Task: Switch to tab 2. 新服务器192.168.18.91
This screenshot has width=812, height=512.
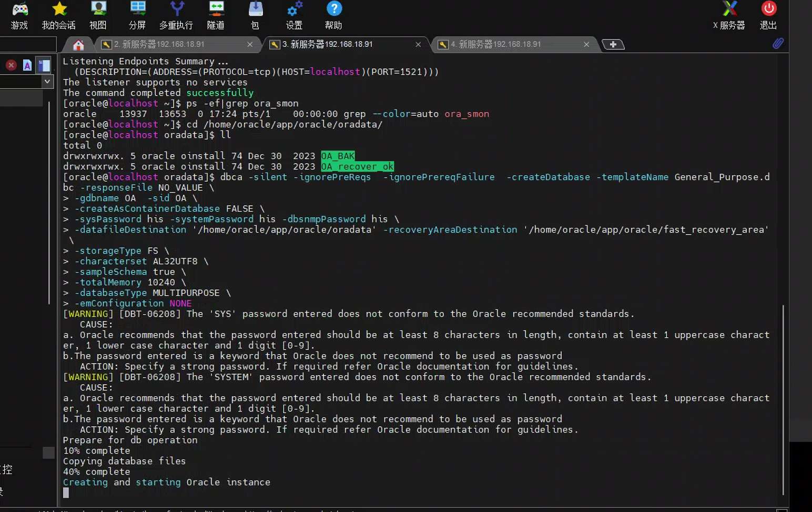Action: point(178,45)
